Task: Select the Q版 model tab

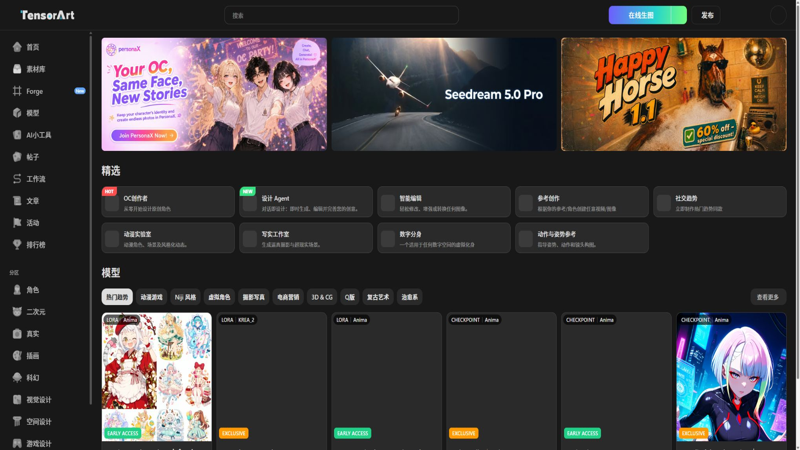Action: tap(349, 297)
